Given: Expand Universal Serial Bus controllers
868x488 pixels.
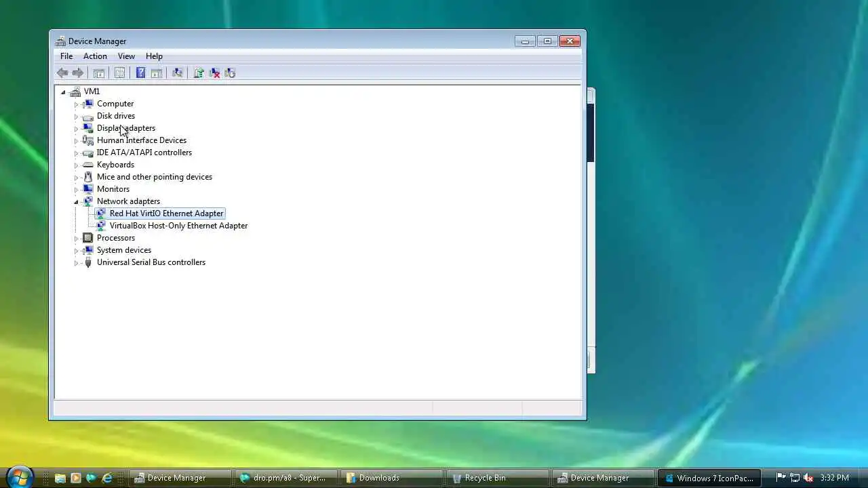Looking at the screenshot, I should [76, 262].
